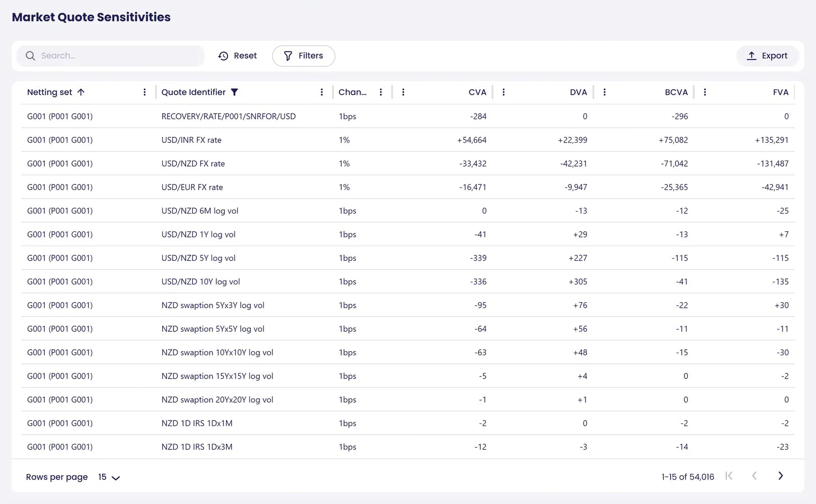
Task: Open the Quote Identifier column options menu
Action: tap(321, 92)
